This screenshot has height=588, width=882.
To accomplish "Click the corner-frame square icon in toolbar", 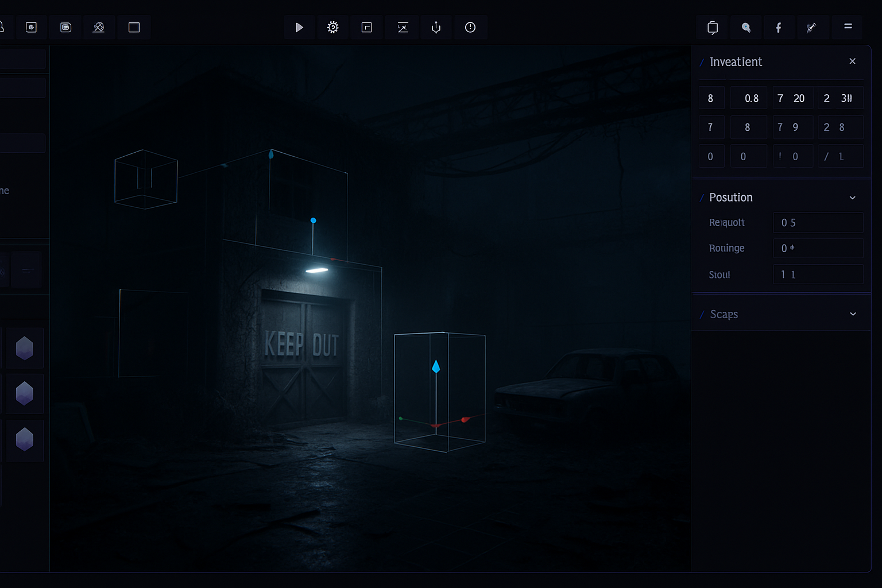I will click(x=367, y=28).
